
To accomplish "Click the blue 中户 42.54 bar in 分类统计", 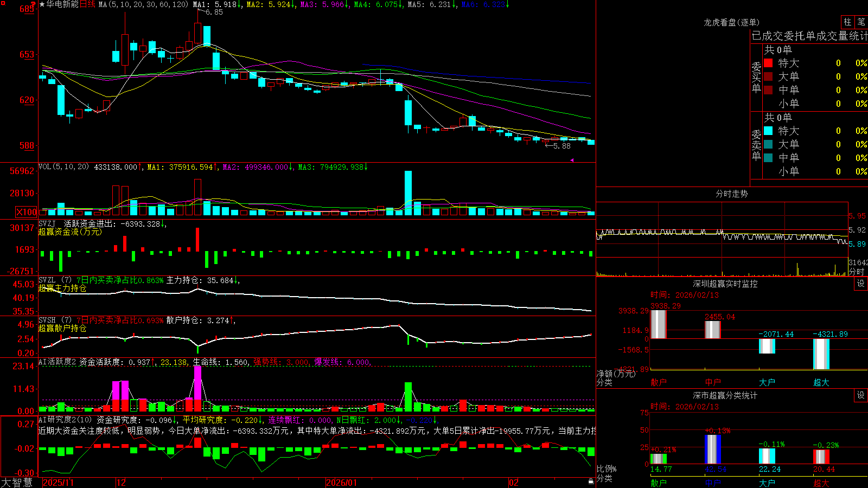I will tap(712, 449).
